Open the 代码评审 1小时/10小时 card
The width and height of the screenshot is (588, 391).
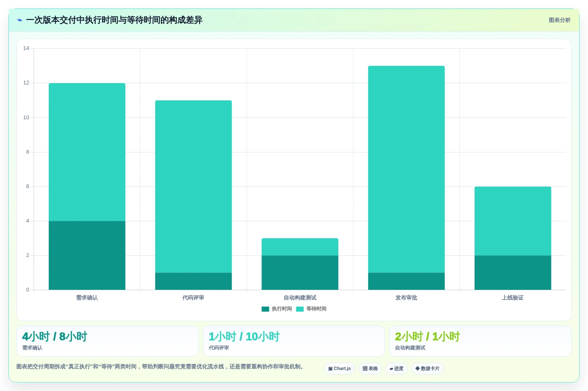tap(294, 341)
